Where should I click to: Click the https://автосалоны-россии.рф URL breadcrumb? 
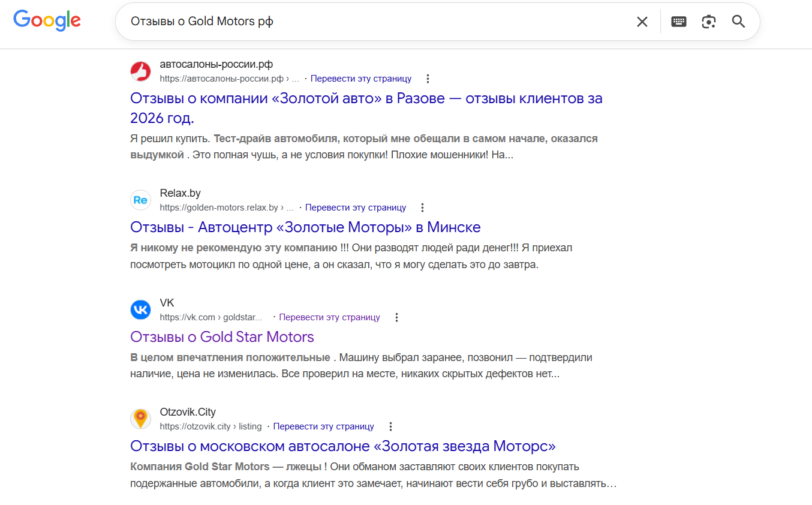click(229, 79)
